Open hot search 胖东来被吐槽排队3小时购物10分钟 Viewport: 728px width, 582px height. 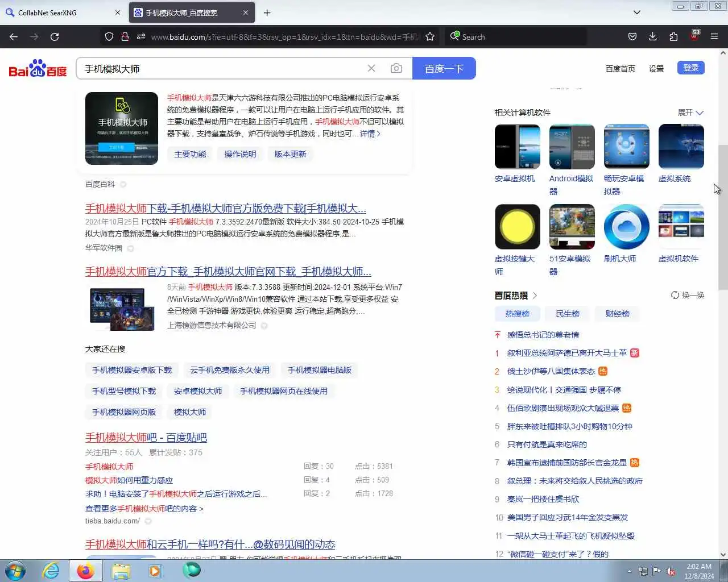570,426
